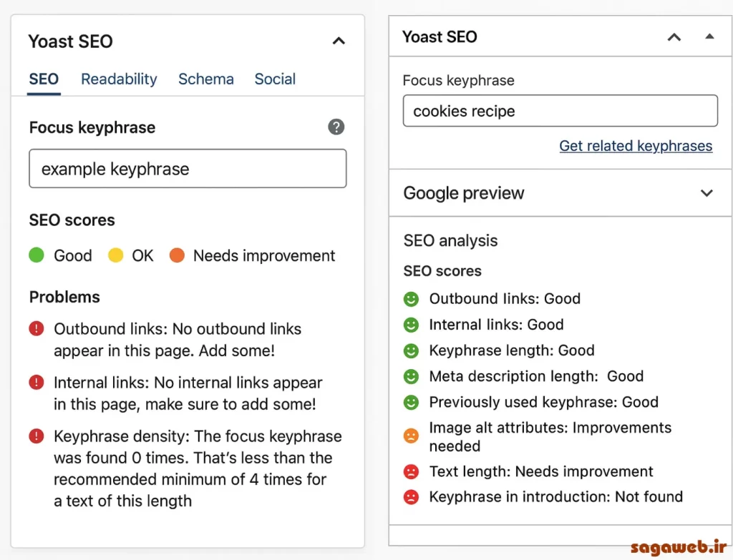Click orange face beside Image alt attributes
Screen dimensions: 733x560
point(411,436)
